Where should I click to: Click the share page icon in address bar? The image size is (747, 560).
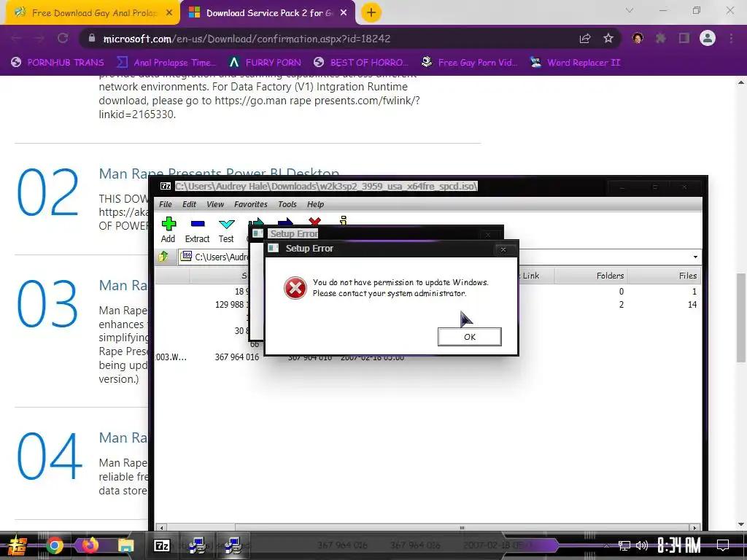pos(585,38)
